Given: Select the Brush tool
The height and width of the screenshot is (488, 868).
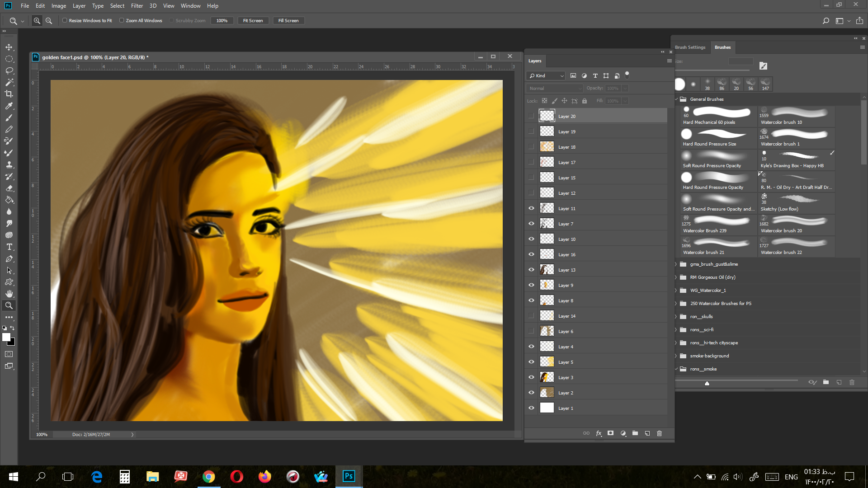Looking at the screenshot, I should pyautogui.click(x=9, y=117).
